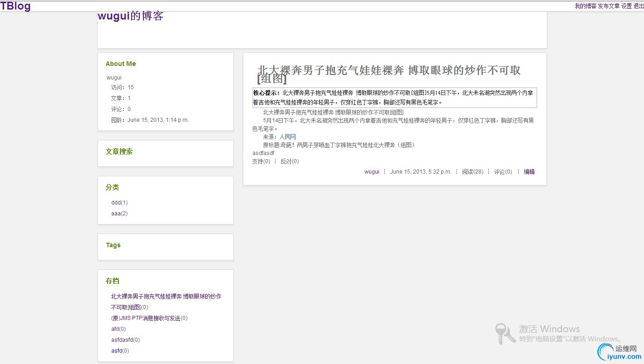Open the article title 北大裸奔男子抱充气娃娃裸奔

389,75
